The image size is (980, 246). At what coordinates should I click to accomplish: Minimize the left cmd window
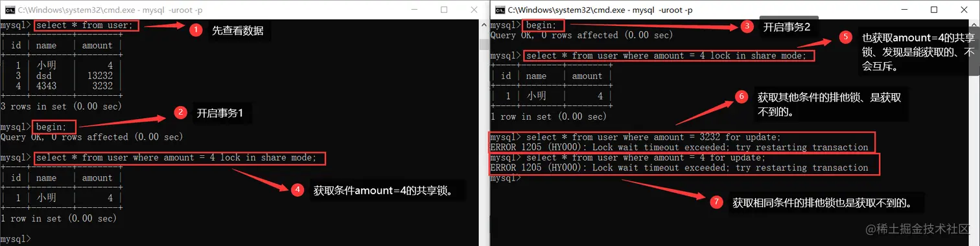click(414, 10)
